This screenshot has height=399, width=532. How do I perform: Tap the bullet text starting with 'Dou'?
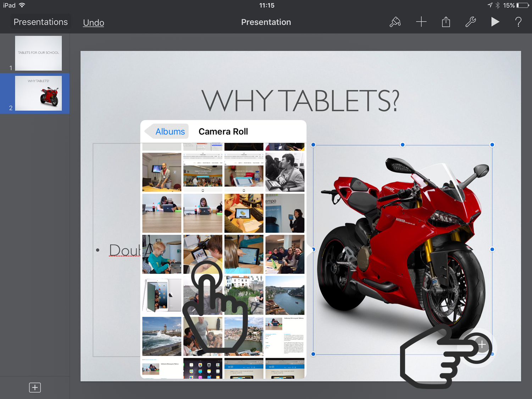click(x=124, y=250)
